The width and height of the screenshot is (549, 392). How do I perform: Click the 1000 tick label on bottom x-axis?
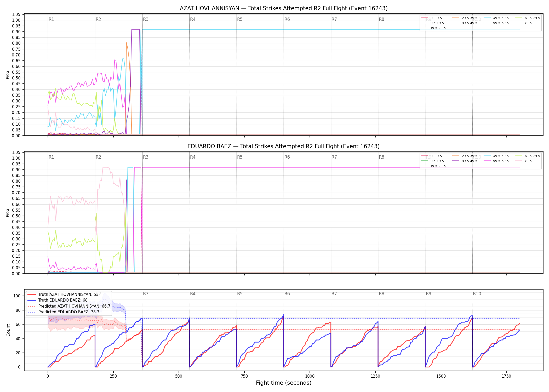(310, 376)
